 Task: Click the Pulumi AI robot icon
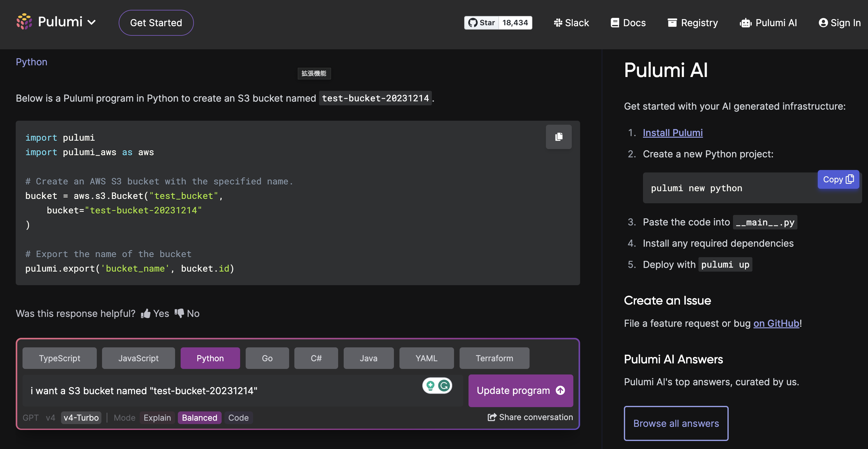tap(746, 22)
